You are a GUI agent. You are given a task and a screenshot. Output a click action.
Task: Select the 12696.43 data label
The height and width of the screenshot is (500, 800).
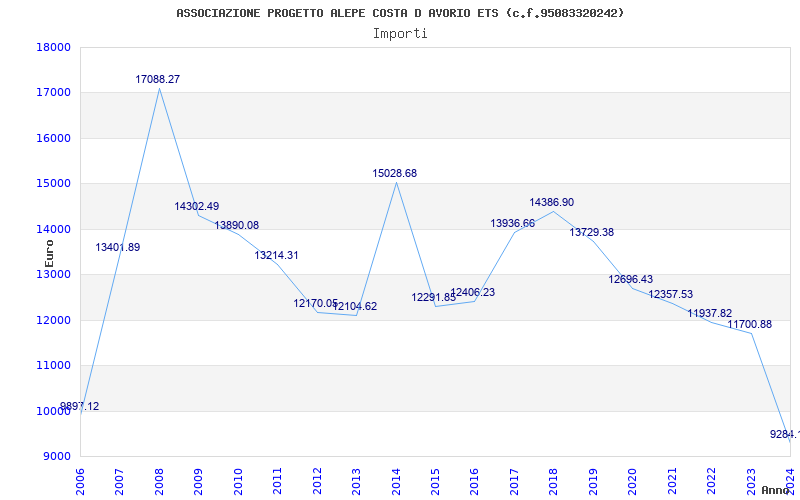pyautogui.click(x=631, y=280)
